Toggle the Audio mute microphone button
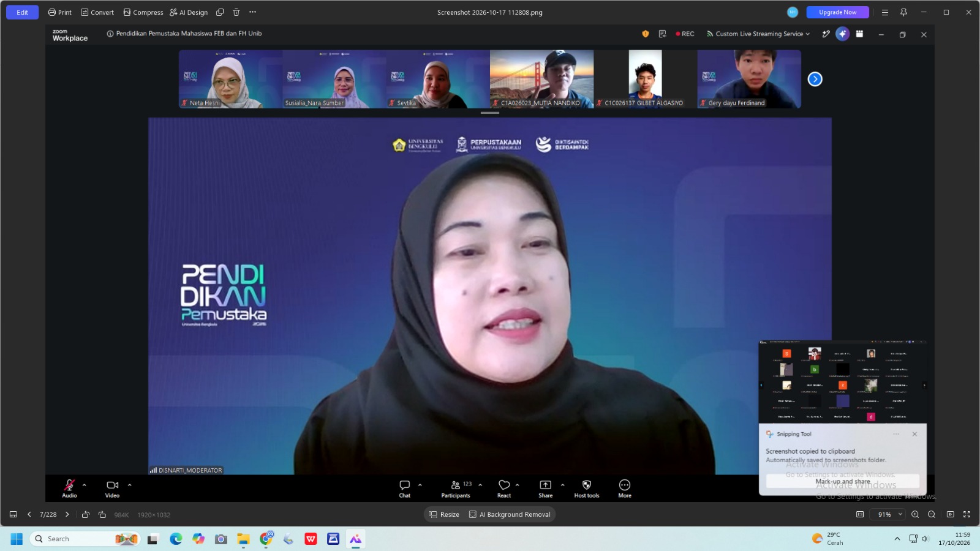The width and height of the screenshot is (980, 551). [69, 487]
